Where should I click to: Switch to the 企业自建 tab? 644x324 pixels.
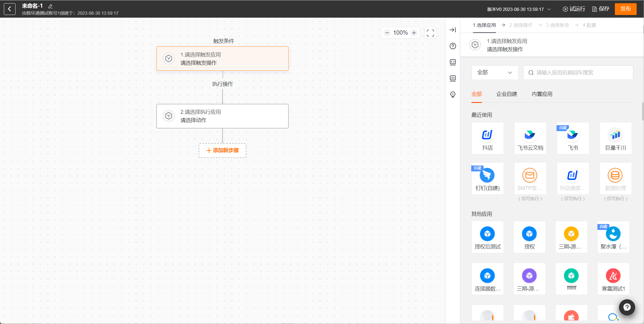(x=507, y=94)
